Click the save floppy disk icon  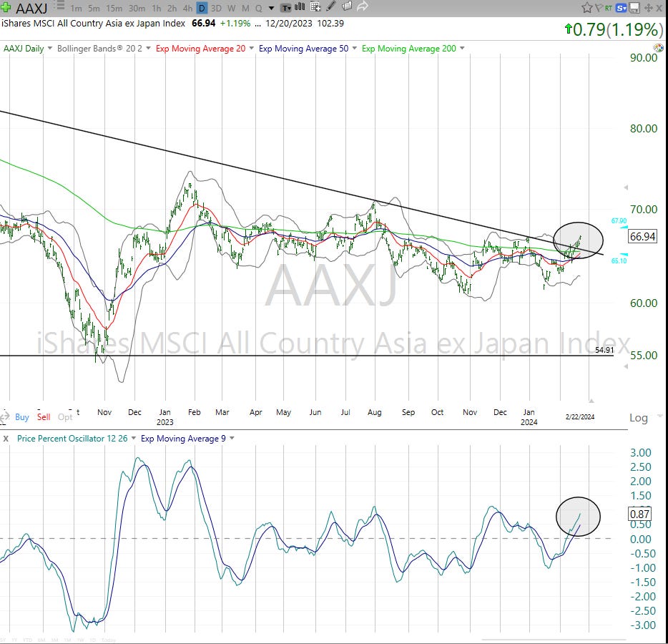click(x=634, y=8)
